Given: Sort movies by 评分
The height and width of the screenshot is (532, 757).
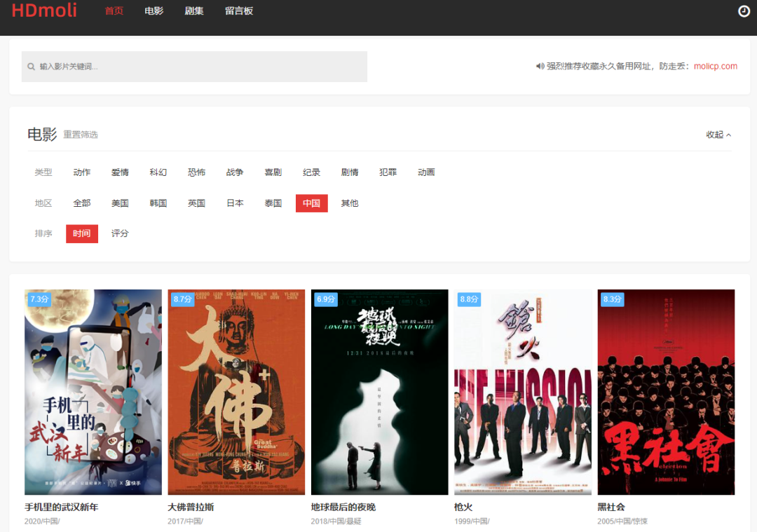Looking at the screenshot, I should [120, 233].
